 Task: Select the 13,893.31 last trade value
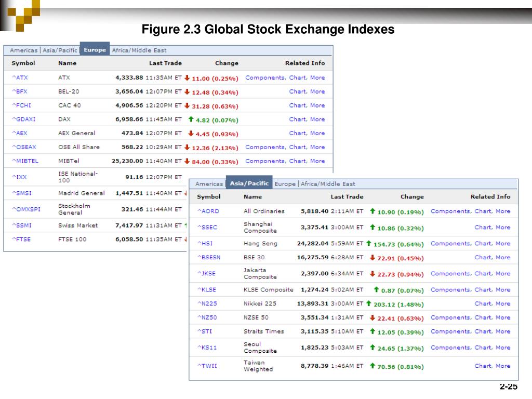pyautogui.click(x=313, y=303)
